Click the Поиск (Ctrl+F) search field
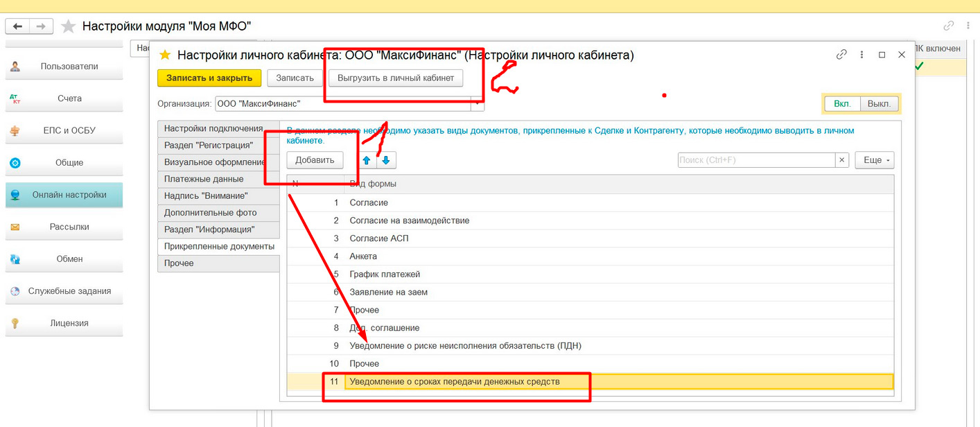 [756, 160]
